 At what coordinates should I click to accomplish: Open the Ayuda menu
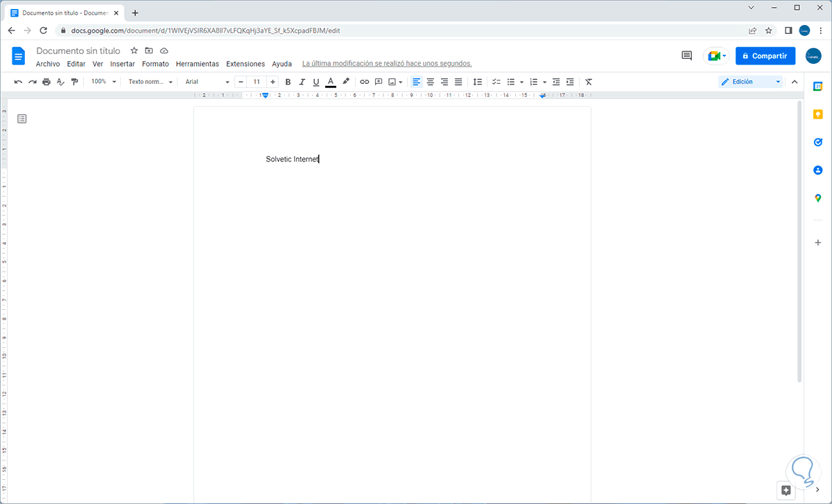(x=281, y=64)
